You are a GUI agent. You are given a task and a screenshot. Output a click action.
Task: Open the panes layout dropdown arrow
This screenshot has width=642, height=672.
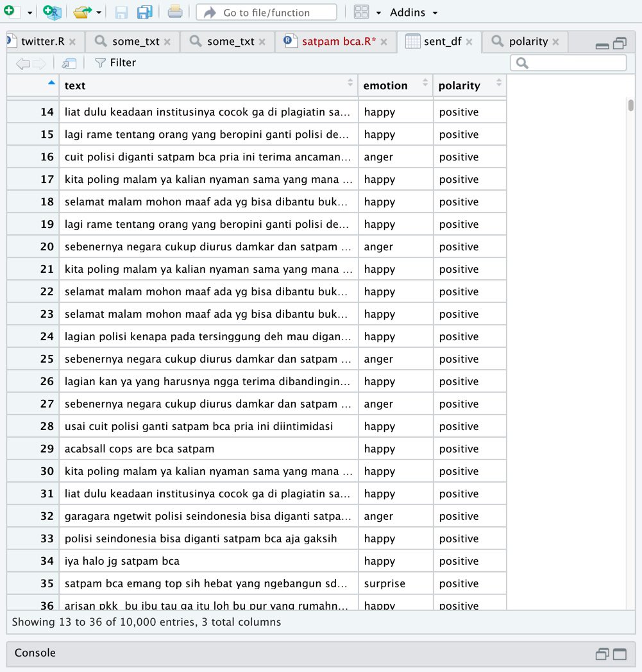coord(378,13)
